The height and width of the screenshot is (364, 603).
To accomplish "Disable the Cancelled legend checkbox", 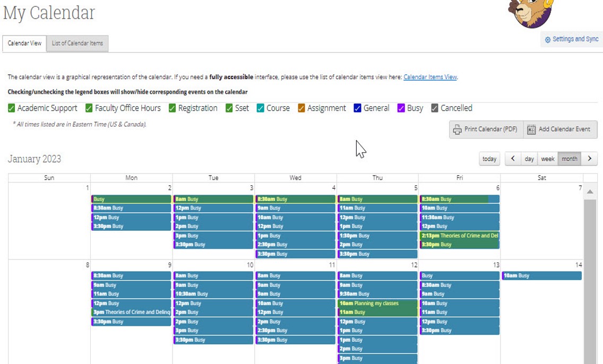I will click(x=435, y=108).
